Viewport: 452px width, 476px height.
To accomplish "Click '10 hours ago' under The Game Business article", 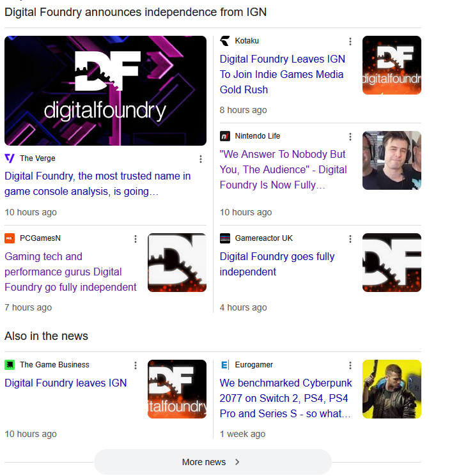I will point(31,434).
